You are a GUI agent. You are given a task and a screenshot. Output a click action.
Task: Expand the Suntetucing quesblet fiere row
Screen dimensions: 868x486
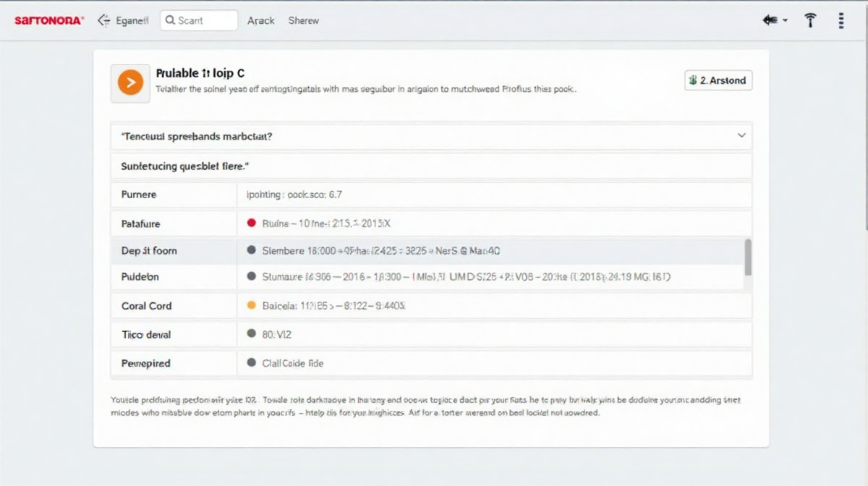coord(431,166)
